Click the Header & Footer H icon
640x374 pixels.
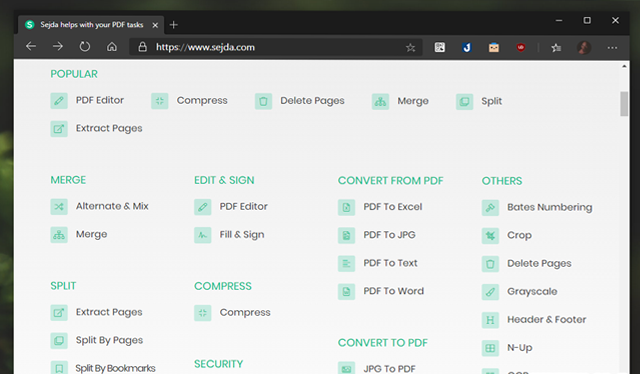tap(490, 320)
